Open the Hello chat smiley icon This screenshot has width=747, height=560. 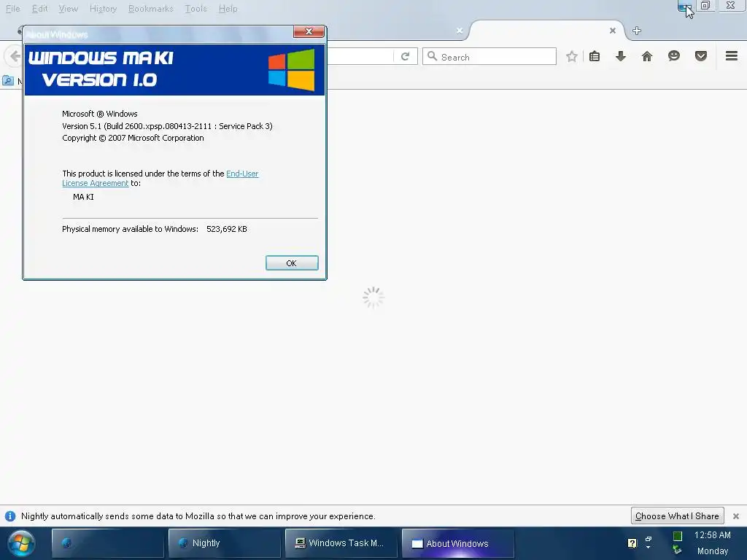(x=673, y=56)
